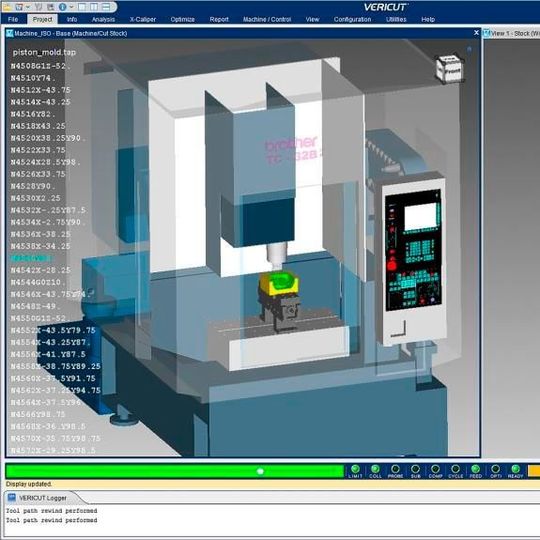Open the Info menu
Screen dimensions: 540x540
72,19
